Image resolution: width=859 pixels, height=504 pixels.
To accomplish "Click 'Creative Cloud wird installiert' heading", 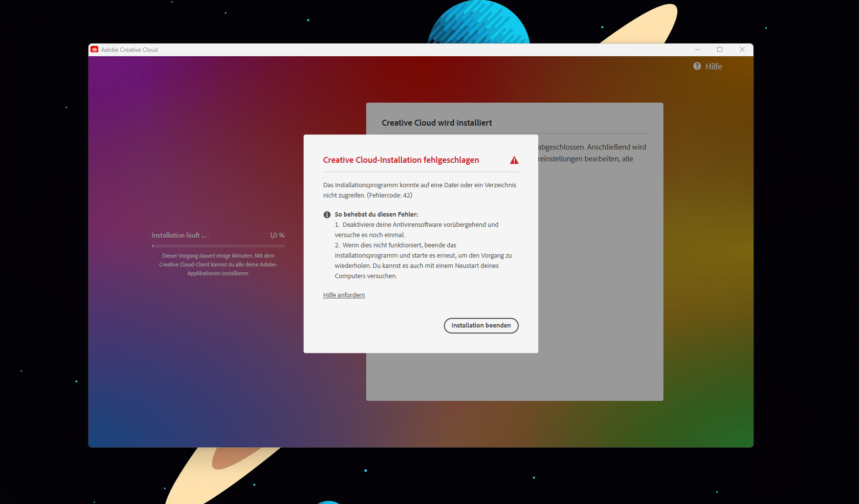I will coord(437,123).
